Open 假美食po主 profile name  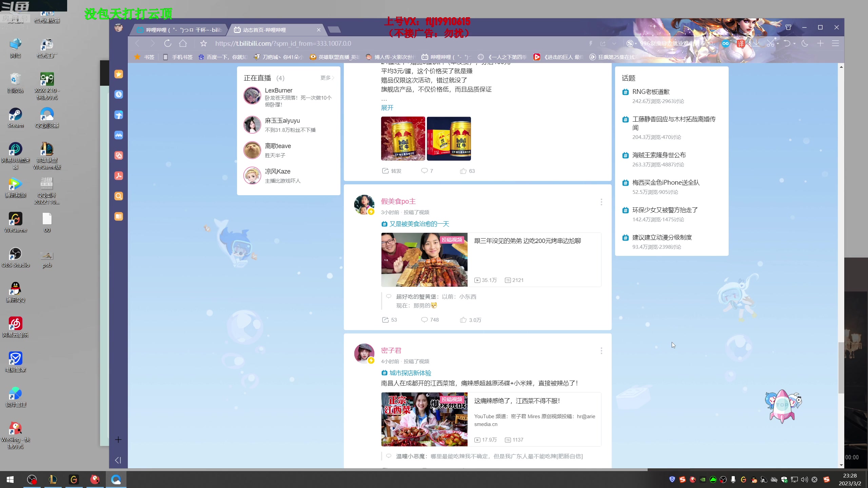click(398, 201)
